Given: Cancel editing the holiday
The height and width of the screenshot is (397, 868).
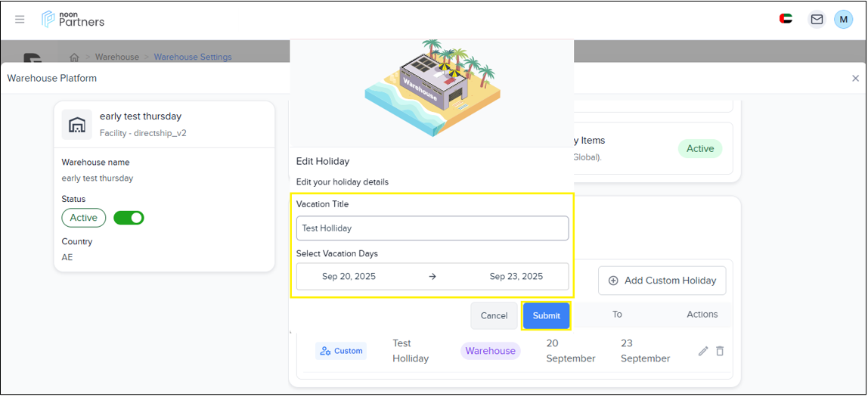Looking at the screenshot, I should click(x=494, y=315).
